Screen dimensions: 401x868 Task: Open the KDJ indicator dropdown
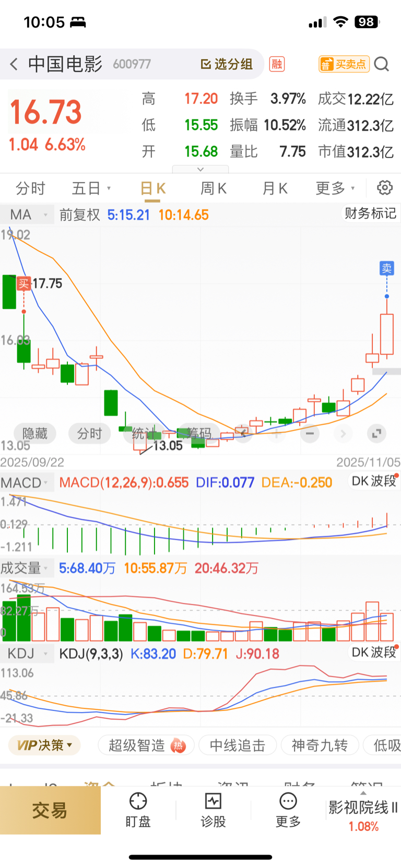tap(26, 653)
